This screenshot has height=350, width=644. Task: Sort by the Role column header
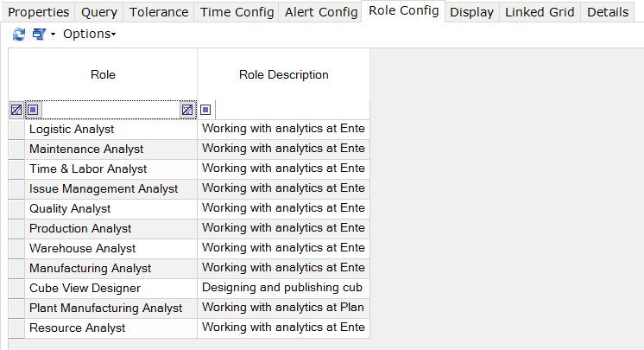(103, 74)
